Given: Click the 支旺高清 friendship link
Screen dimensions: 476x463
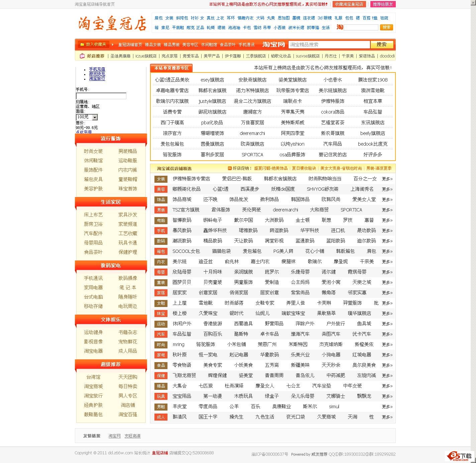Looking at the screenshot, I should [133, 436].
